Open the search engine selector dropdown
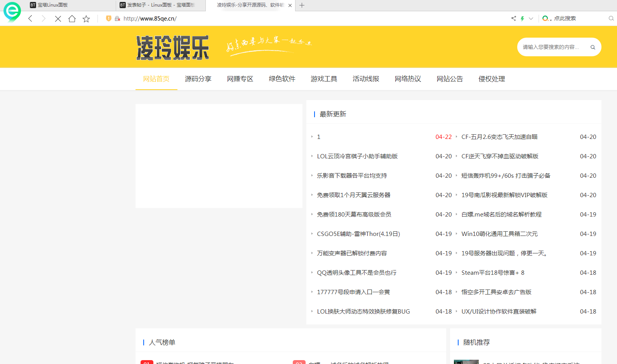The height and width of the screenshot is (364, 617). 547,18
